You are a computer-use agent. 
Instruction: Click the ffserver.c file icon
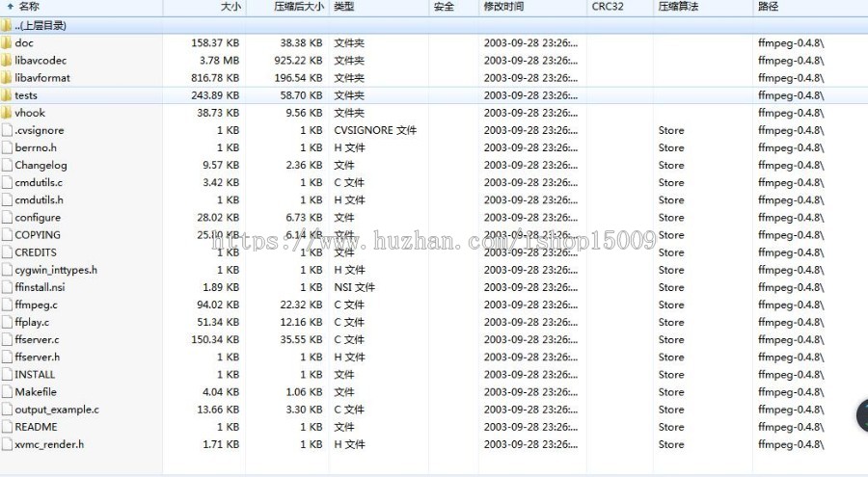pos(7,340)
